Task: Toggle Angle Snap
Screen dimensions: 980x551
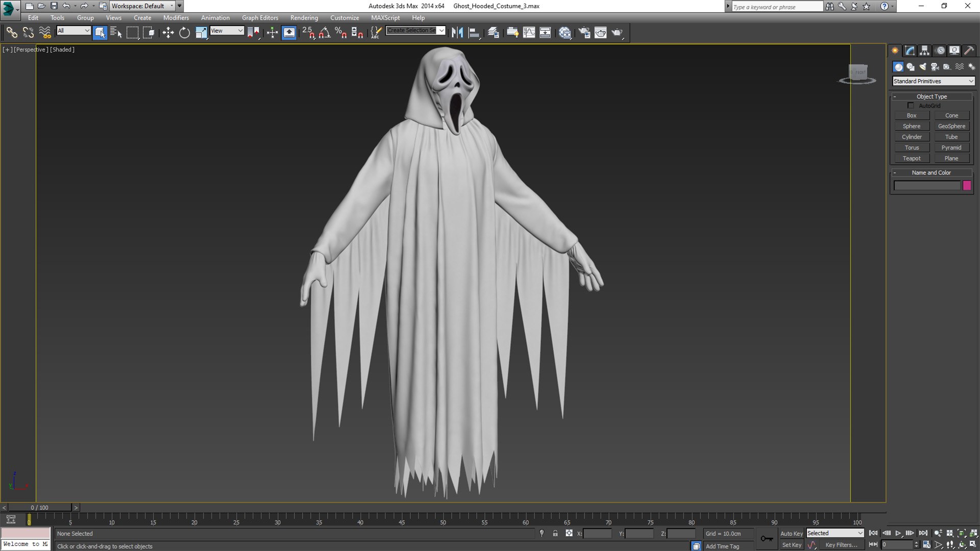Action: pyautogui.click(x=325, y=33)
